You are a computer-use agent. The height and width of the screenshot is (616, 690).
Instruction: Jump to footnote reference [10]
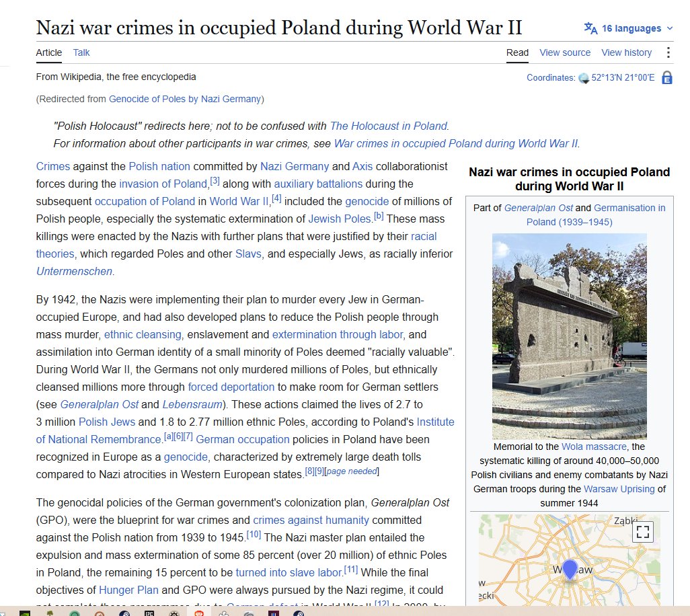click(254, 535)
